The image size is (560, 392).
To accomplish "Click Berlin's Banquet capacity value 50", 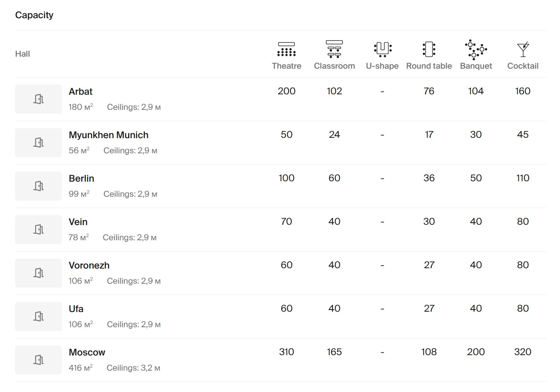I will (x=476, y=178).
